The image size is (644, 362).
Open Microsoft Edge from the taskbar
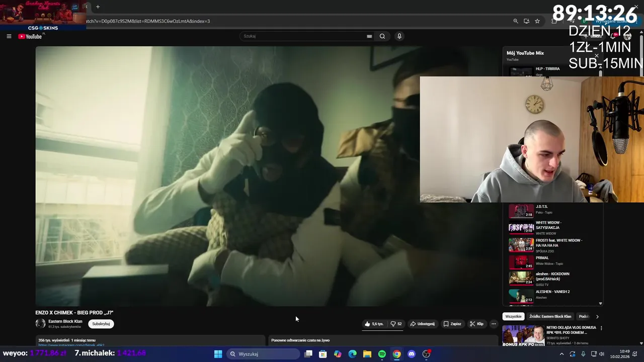pyautogui.click(x=353, y=354)
